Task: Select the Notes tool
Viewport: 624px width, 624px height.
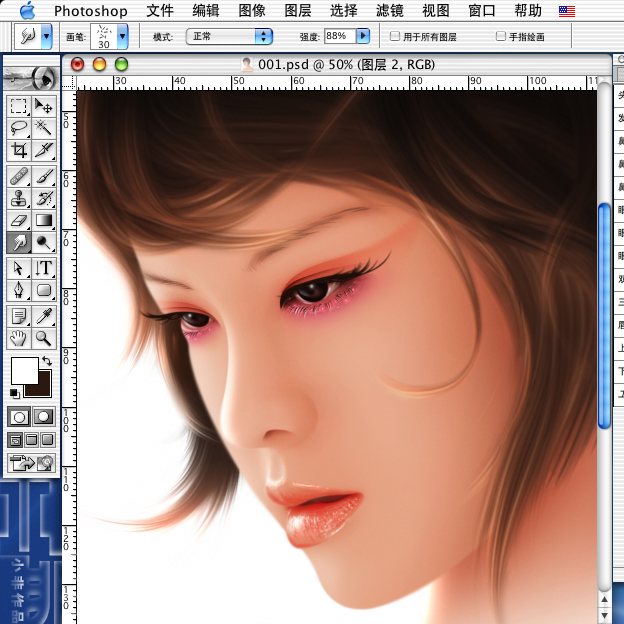Action: (x=19, y=316)
